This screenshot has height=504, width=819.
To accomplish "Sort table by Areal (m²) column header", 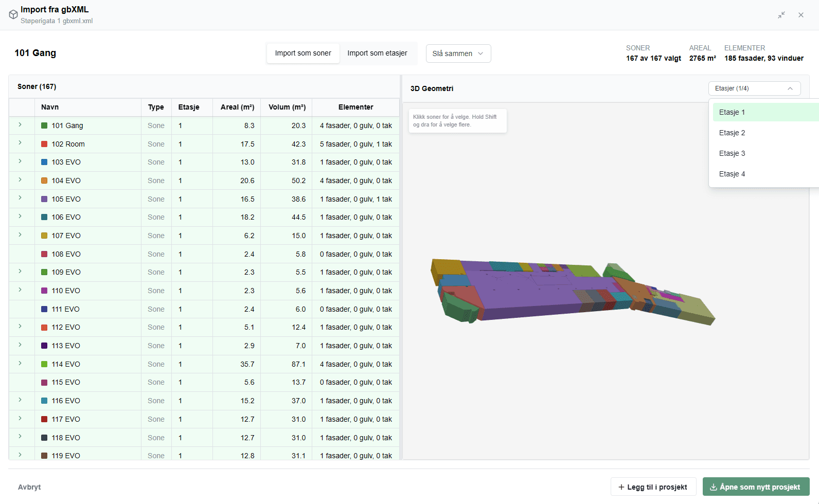I will click(x=237, y=107).
